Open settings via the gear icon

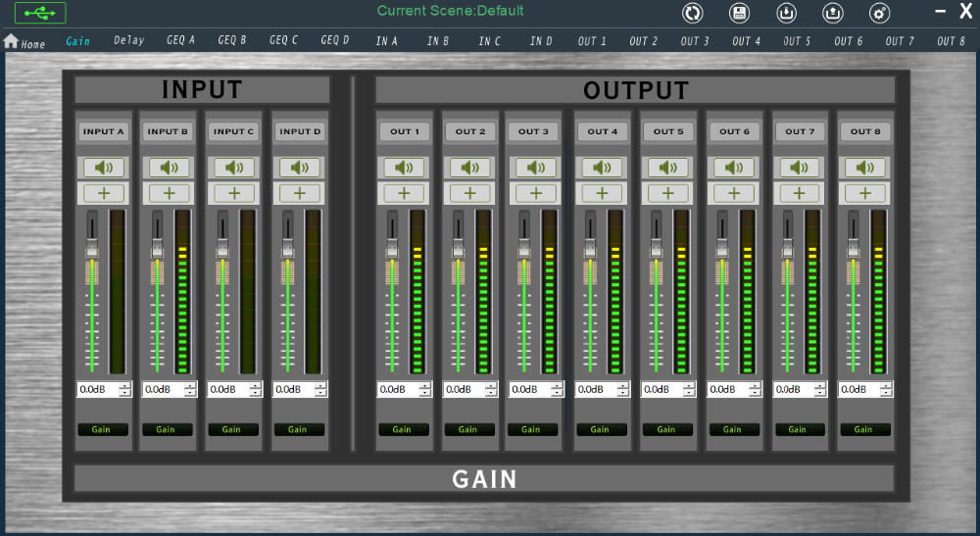(880, 13)
